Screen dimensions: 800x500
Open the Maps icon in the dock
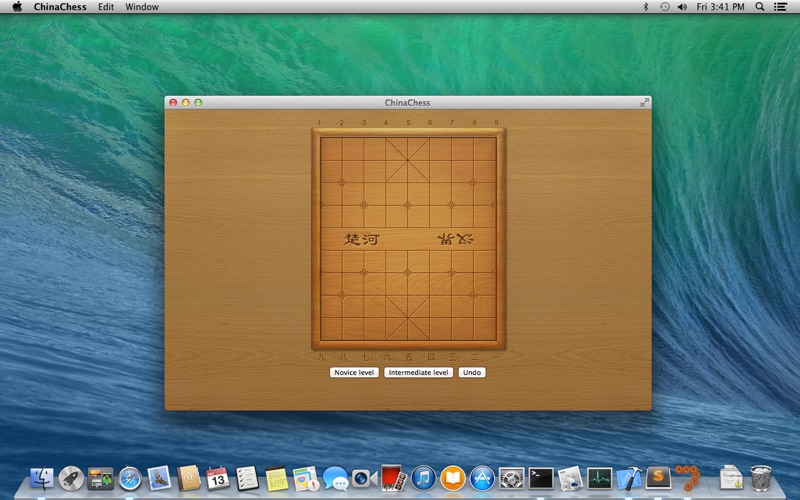[x=306, y=479]
